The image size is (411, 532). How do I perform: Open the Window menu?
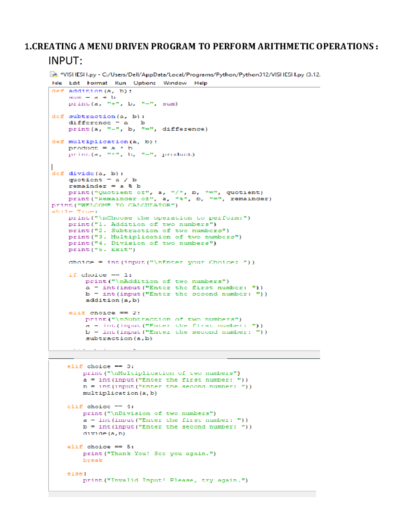click(175, 83)
